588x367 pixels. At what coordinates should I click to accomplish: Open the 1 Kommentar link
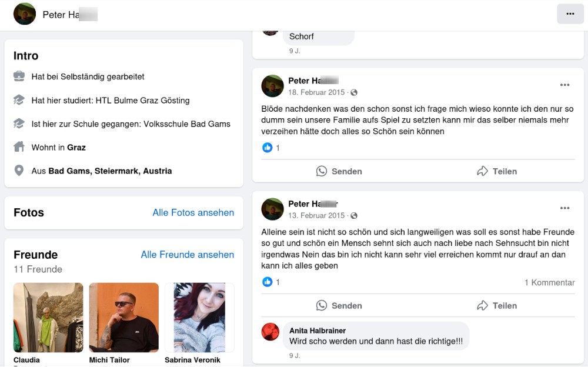coord(549,283)
